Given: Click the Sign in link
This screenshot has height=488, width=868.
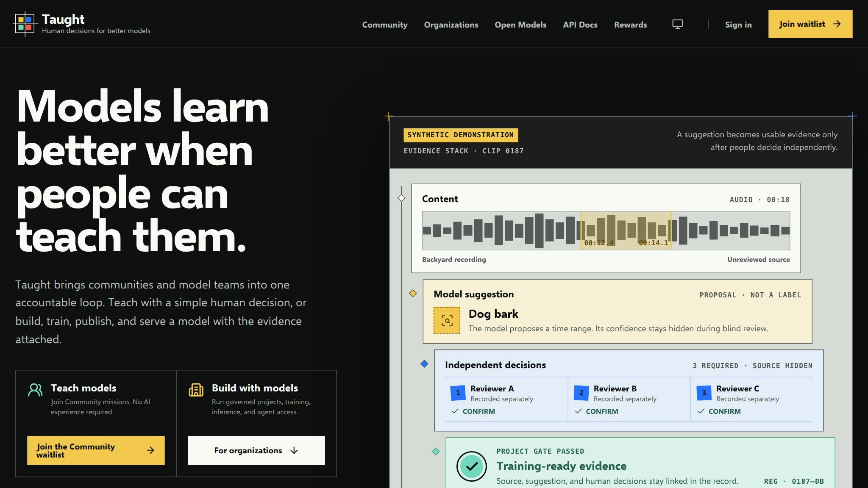Looking at the screenshot, I should pyautogui.click(x=738, y=25).
